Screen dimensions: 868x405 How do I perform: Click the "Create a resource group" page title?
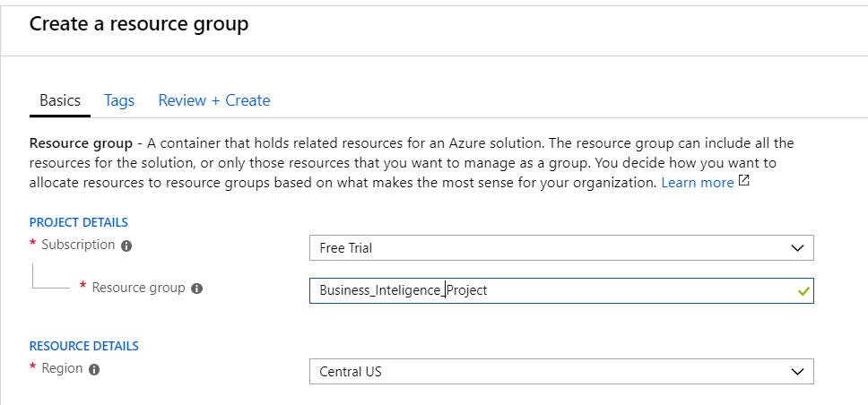(x=139, y=24)
